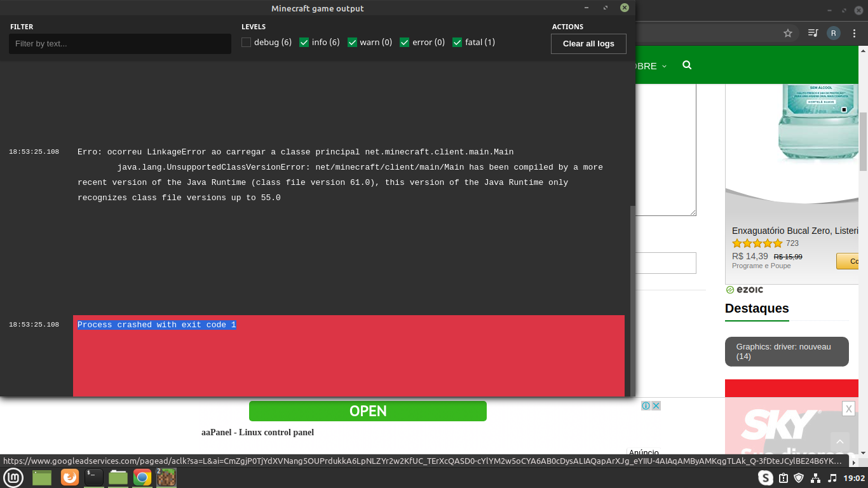Click the Enxaguatório Bucal Zero product title

pos(796,231)
